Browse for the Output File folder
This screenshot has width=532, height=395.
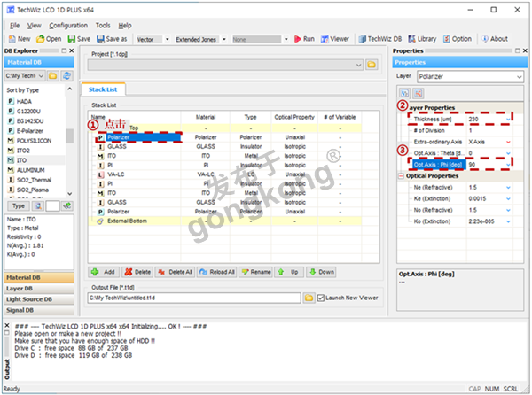coord(309,298)
